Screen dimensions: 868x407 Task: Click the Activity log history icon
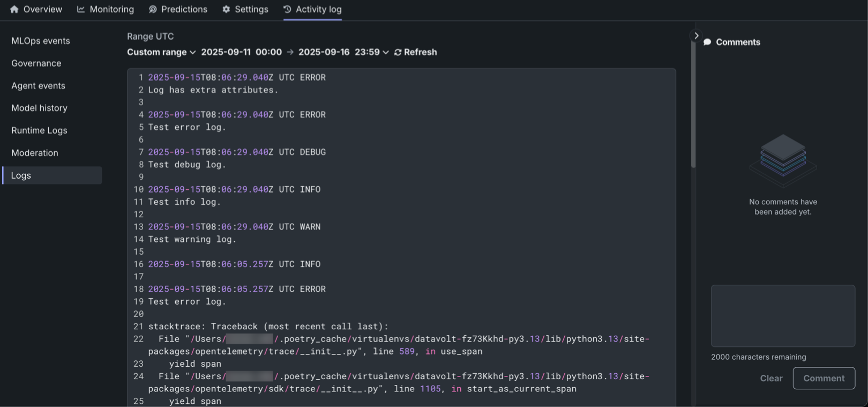pyautogui.click(x=287, y=9)
